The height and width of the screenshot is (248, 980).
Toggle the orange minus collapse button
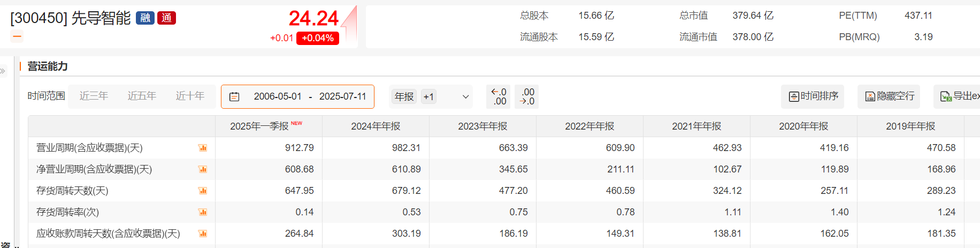coord(17,36)
